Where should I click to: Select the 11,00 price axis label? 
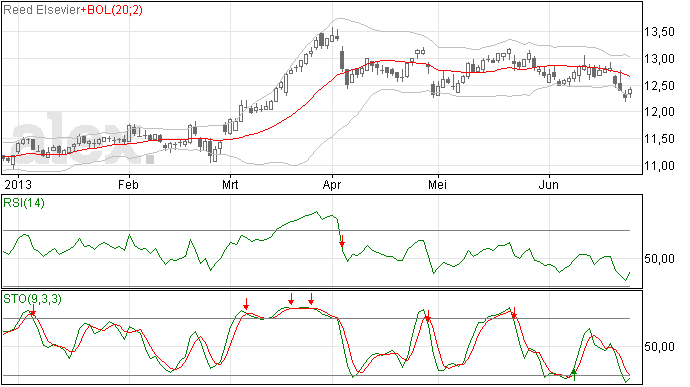pyautogui.click(x=659, y=166)
